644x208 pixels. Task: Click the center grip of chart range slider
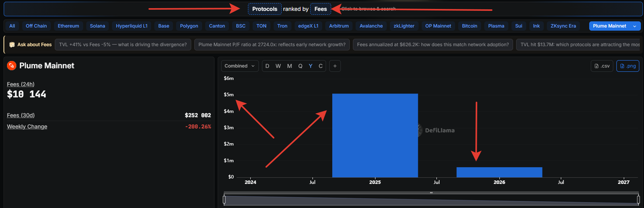tap(431, 192)
